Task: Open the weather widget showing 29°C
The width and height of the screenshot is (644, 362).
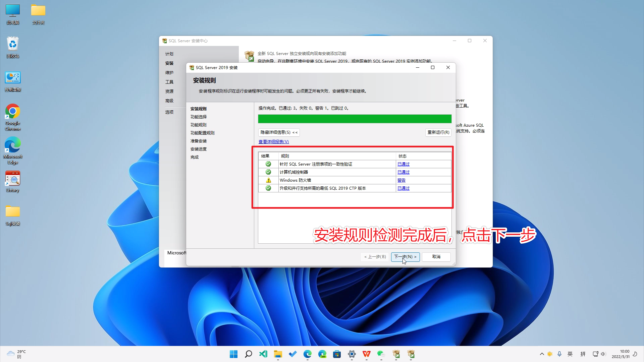Action: [x=16, y=354]
